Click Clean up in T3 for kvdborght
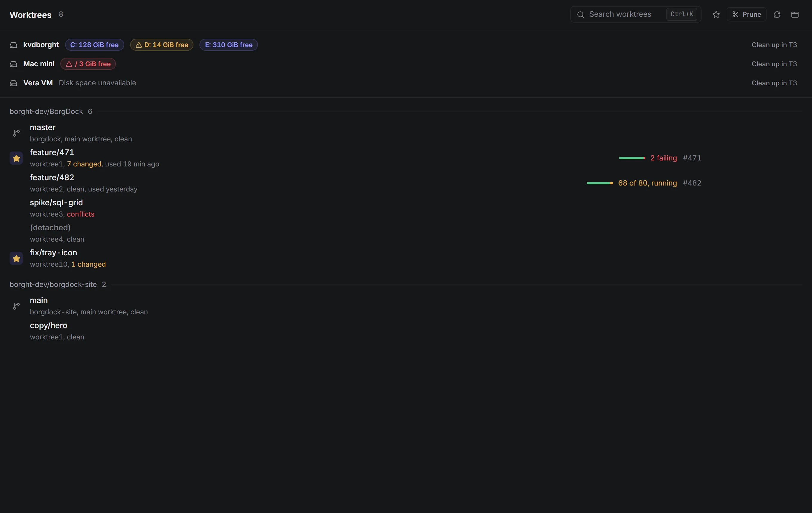 click(774, 45)
